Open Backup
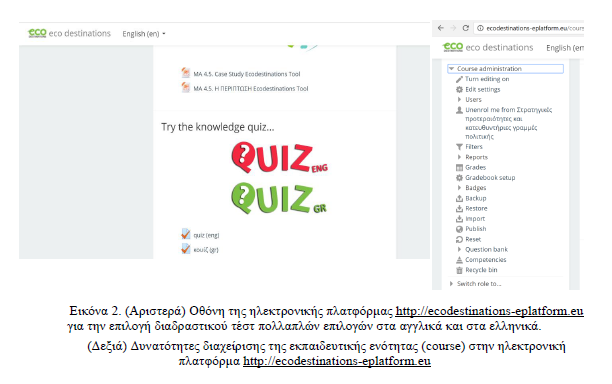 click(476, 198)
